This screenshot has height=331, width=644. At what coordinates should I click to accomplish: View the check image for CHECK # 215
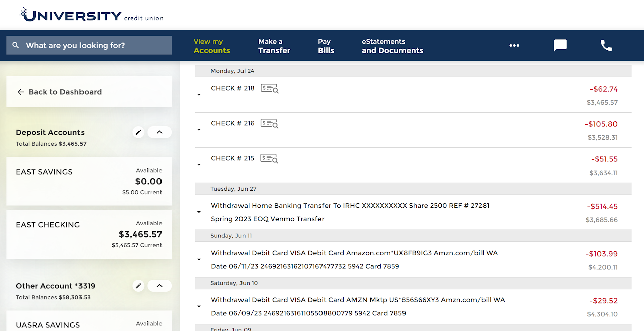(x=270, y=158)
